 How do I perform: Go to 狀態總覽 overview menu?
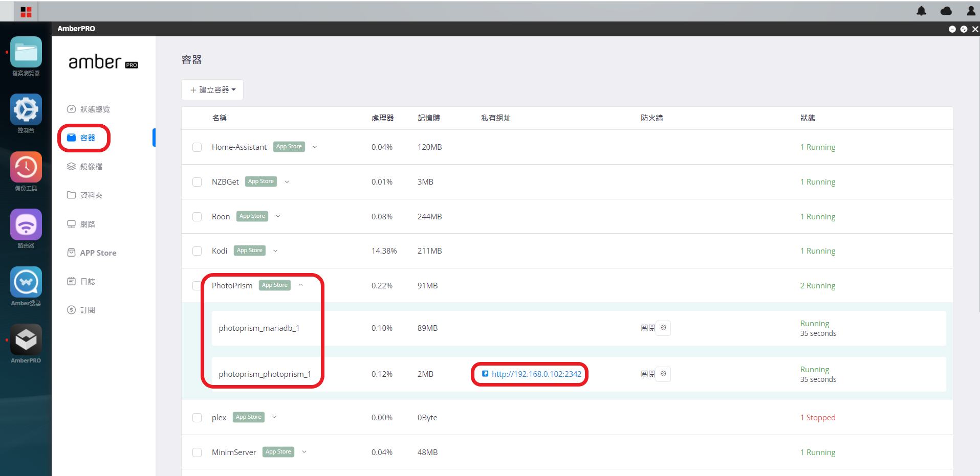point(89,109)
